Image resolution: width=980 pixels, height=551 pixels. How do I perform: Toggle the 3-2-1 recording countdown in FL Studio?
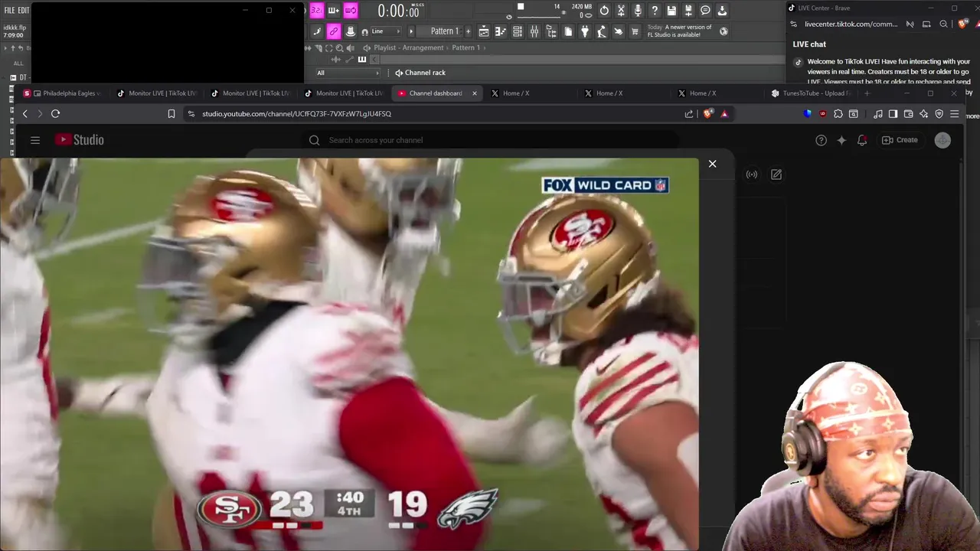pyautogui.click(x=317, y=11)
